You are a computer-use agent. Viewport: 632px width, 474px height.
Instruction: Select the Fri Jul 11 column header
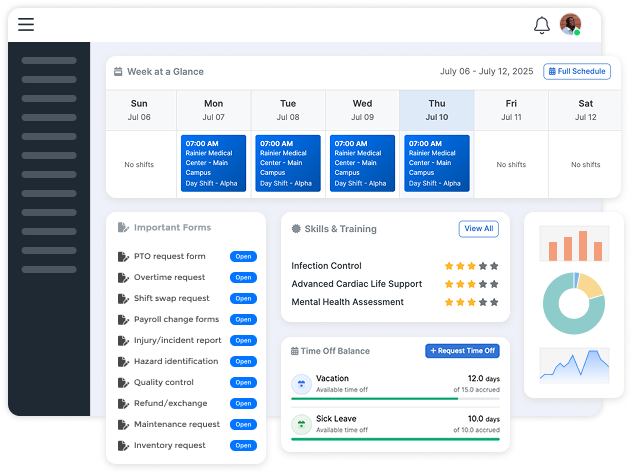tap(511, 110)
